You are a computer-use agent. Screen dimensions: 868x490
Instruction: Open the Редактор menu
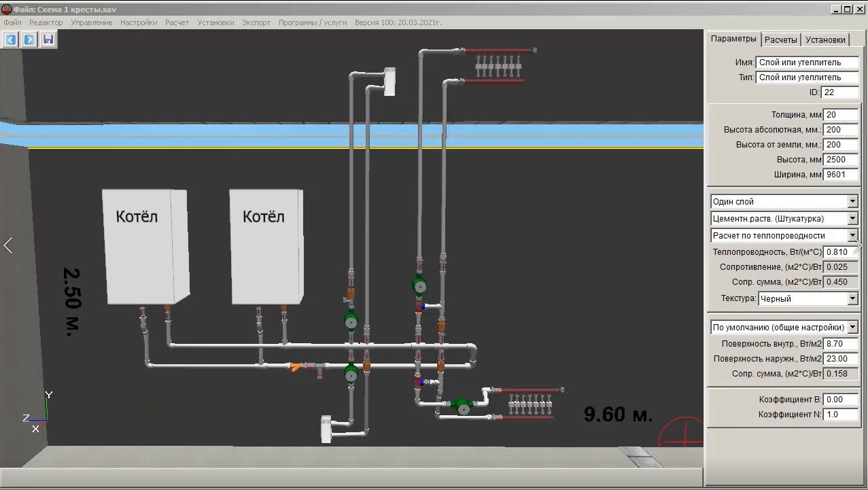46,22
